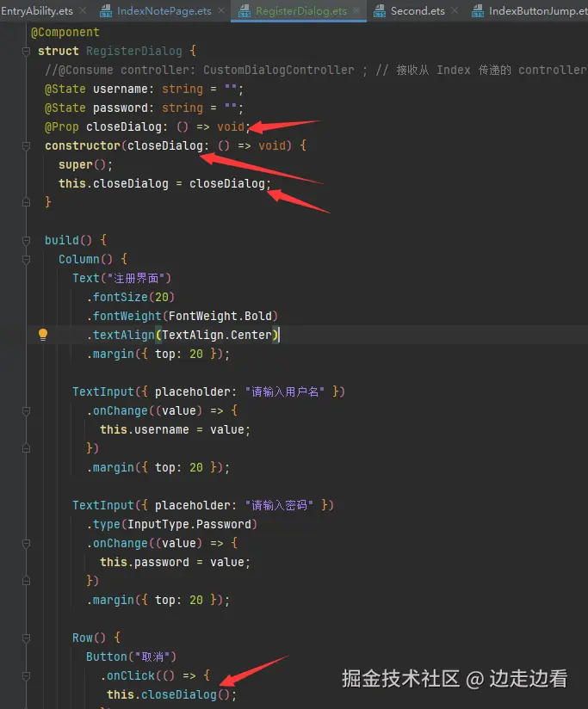Close the Second.ets tab
The width and height of the screenshot is (588, 709).
[455, 10]
